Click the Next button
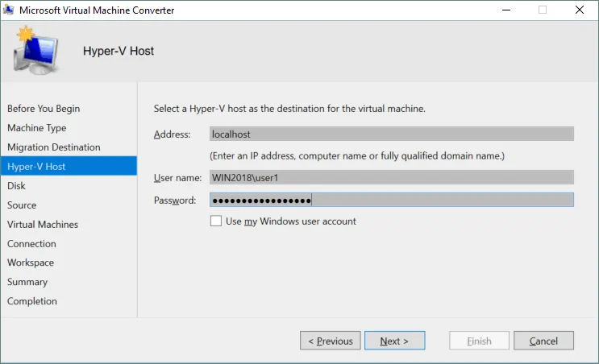Screen dimensions: 599x364 [x=394, y=341]
